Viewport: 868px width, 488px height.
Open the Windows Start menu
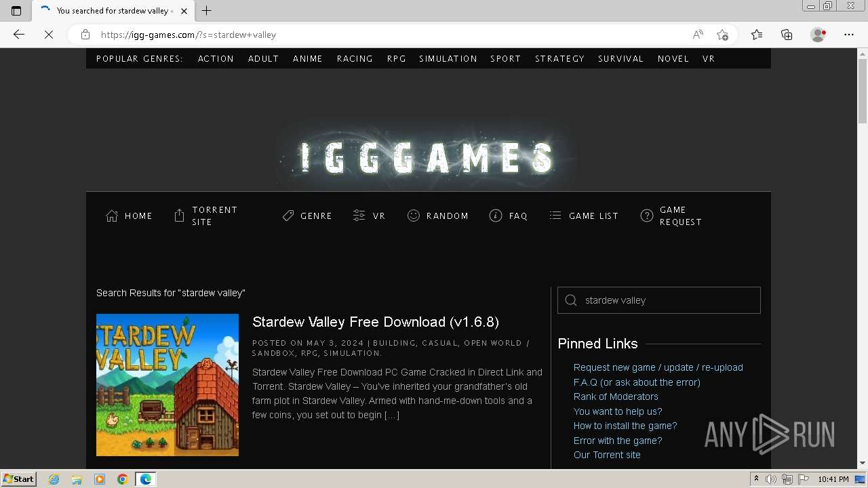[x=18, y=479]
